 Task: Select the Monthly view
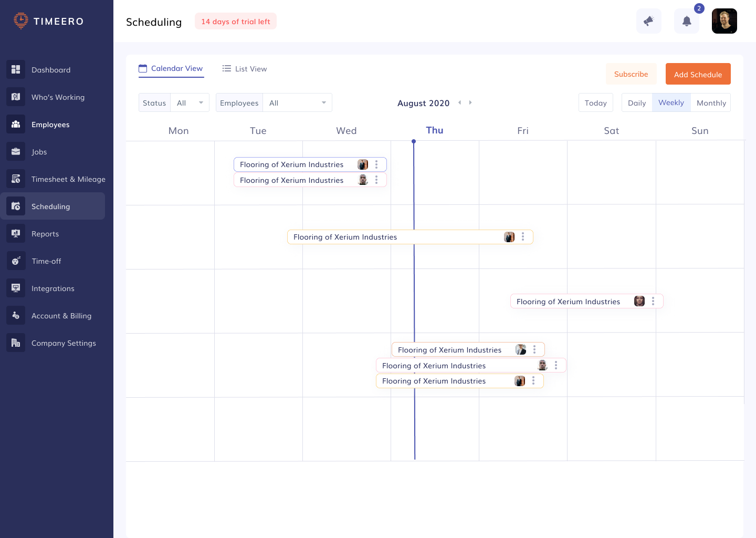tap(711, 102)
